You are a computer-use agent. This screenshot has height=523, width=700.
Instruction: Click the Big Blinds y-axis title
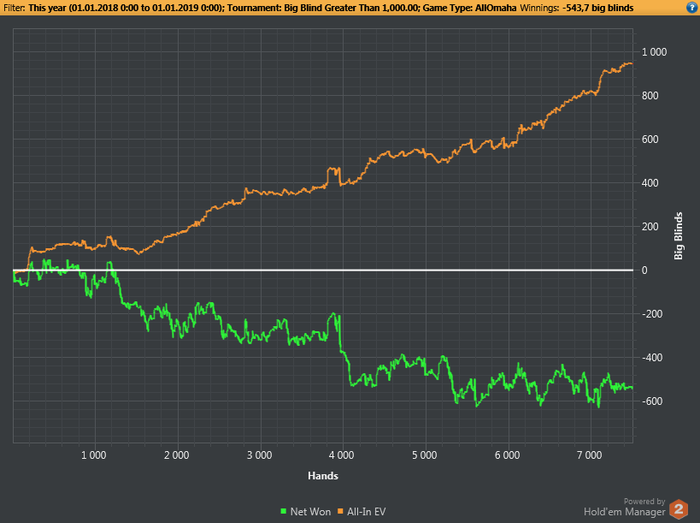pyautogui.click(x=678, y=236)
